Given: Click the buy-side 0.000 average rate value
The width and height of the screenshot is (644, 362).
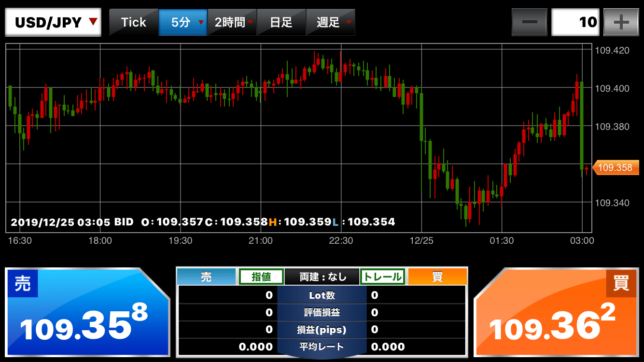Looking at the screenshot, I should (x=388, y=347).
